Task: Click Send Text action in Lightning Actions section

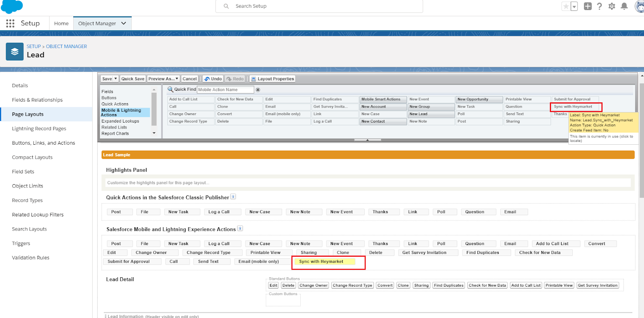Action: 212,262
